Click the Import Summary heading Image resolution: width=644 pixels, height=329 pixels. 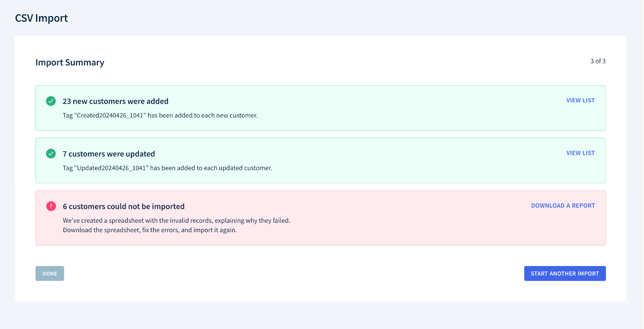[70, 62]
